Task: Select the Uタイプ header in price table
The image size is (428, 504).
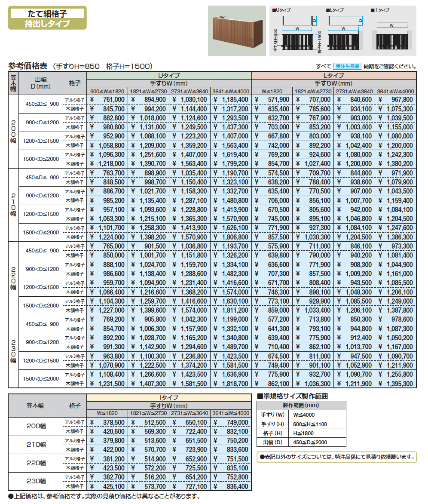Action: [x=169, y=75]
